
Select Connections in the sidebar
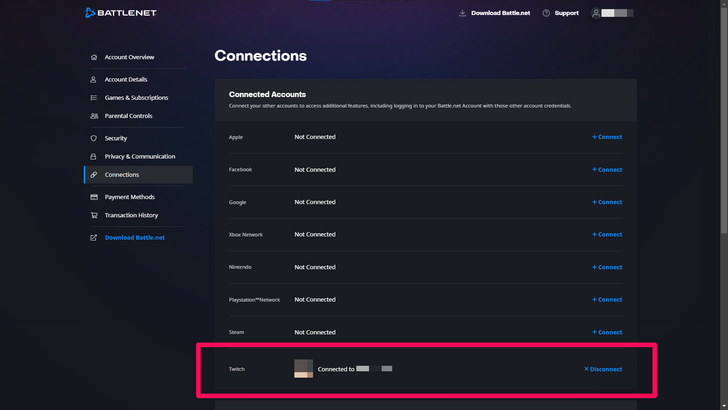click(x=138, y=175)
